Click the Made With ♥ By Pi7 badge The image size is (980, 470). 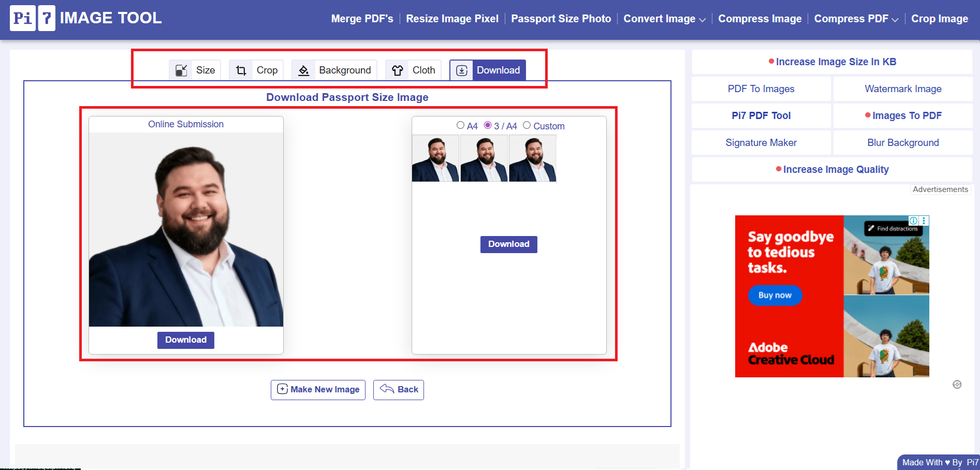click(940, 462)
